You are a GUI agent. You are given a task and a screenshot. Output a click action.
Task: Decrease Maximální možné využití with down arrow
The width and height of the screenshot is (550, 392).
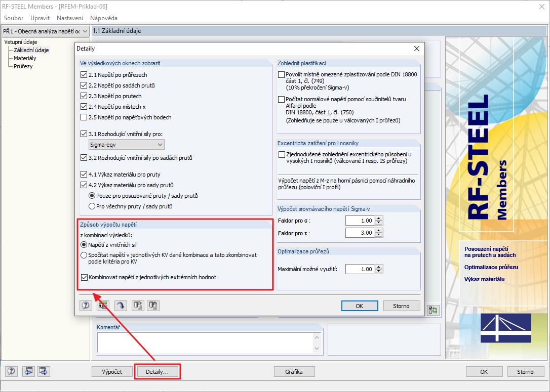[379, 272]
